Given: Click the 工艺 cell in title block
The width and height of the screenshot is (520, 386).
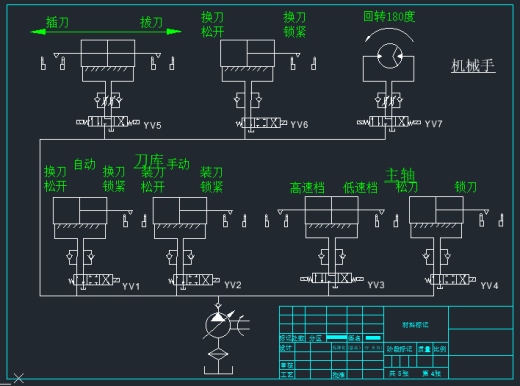Looking at the screenshot, I should point(287,375).
